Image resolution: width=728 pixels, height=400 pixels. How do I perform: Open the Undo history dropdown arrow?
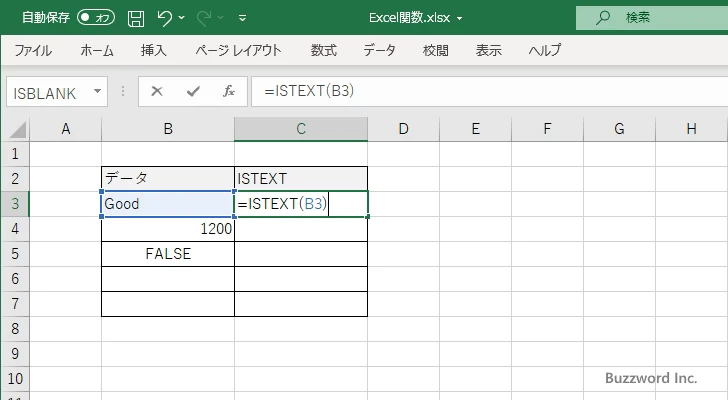[x=182, y=18]
